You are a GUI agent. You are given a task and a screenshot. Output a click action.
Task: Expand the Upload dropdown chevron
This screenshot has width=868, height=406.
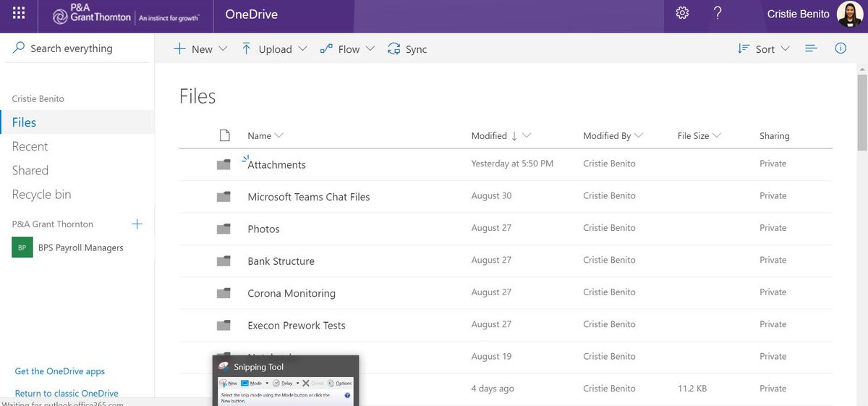point(302,48)
